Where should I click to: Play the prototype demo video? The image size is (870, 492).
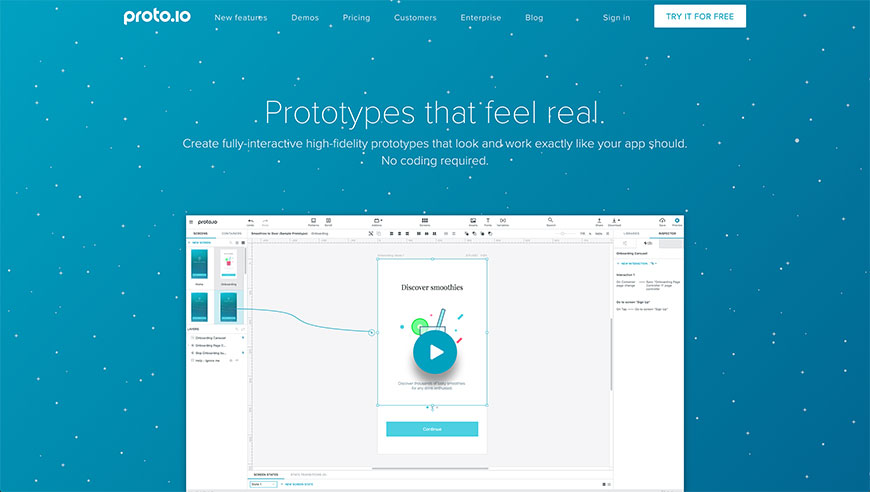434,352
